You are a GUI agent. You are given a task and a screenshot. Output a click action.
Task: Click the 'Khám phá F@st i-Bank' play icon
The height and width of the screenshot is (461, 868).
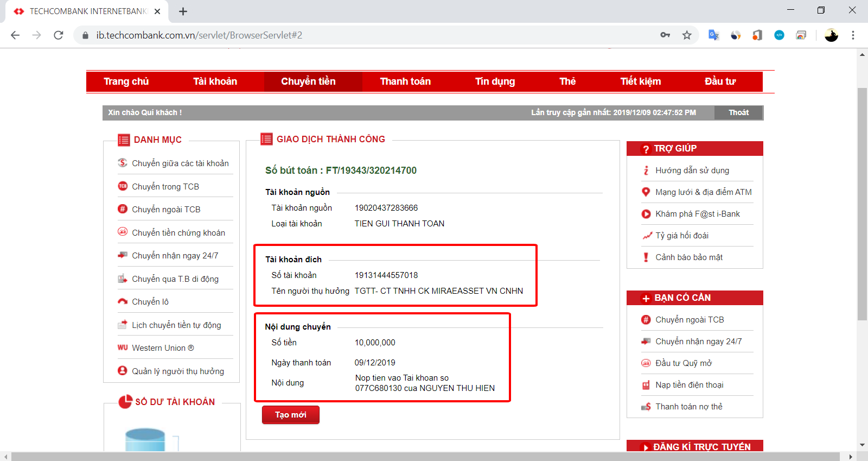[x=646, y=214]
